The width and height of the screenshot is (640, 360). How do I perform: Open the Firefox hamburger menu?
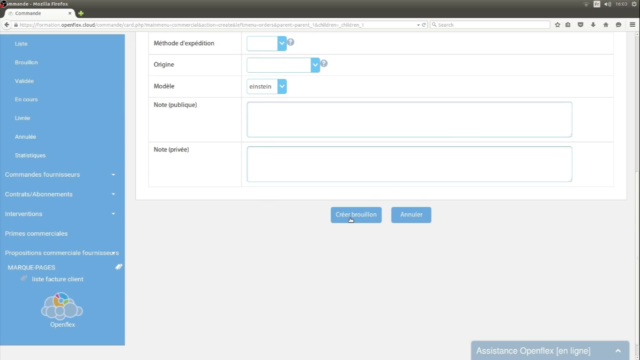632,25
